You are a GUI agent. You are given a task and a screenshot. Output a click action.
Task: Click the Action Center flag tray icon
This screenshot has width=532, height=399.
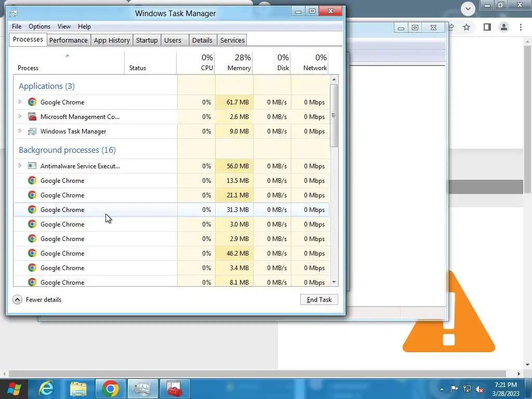[x=454, y=389]
